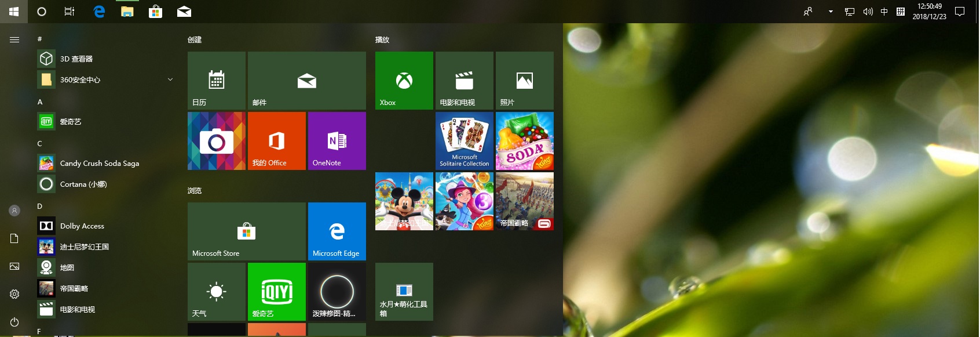Open the 照片 photos tile

click(525, 81)
